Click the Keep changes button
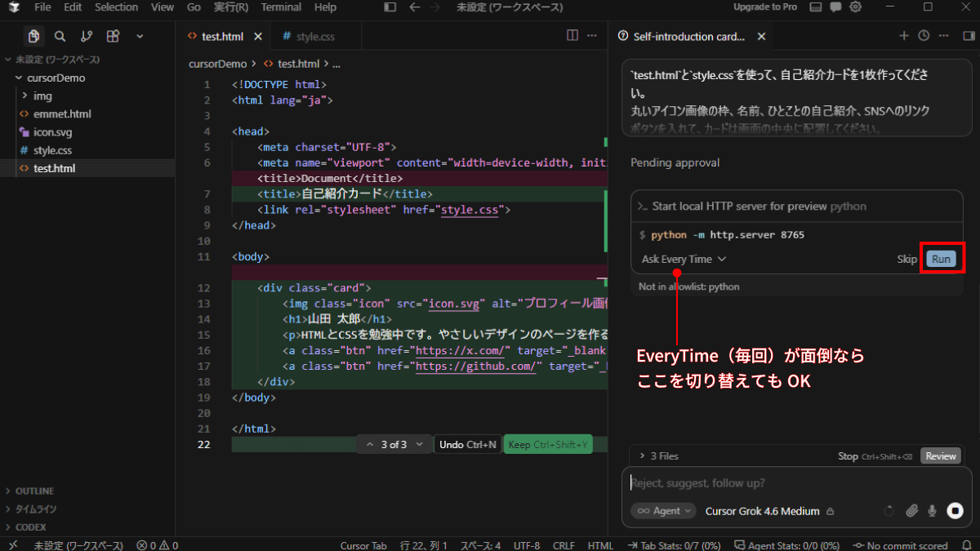 tap(548, 445)
